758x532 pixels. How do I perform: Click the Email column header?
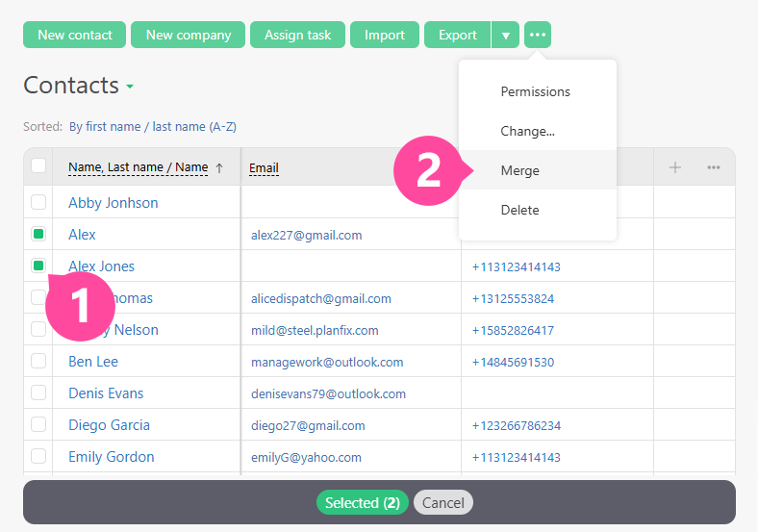264,168
